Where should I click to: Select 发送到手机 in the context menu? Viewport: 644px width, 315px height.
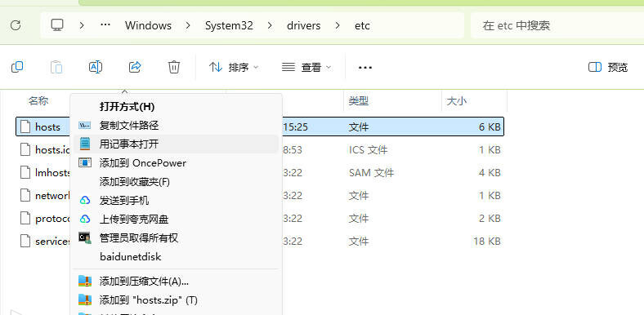point(177,201)
